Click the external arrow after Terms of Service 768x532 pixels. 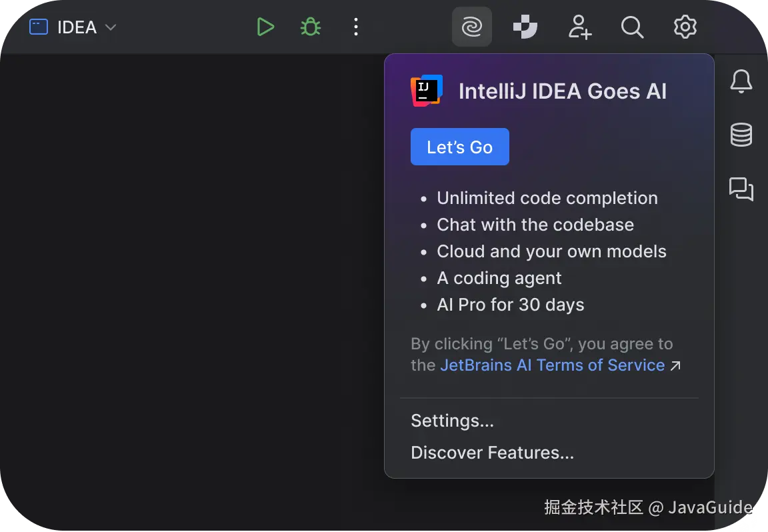pyautogui.click(x=675, y=365)
